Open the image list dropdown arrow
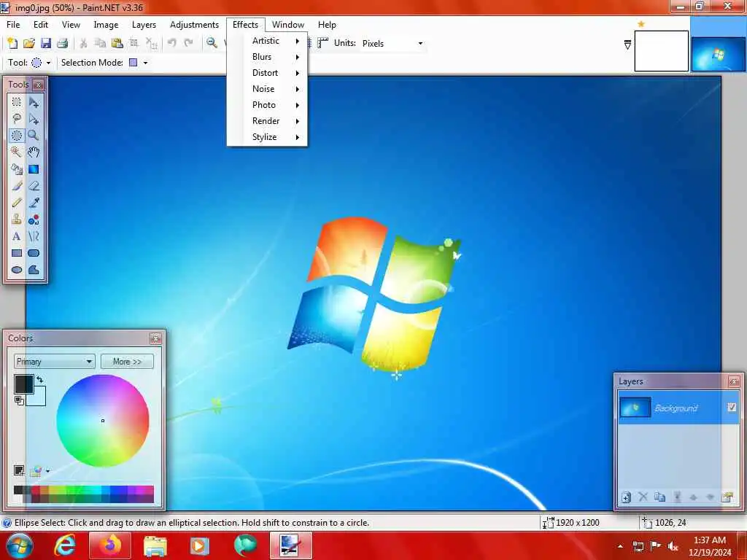This screenshot has height=560, width=747. pyautogui.click(x=627, y=44)
